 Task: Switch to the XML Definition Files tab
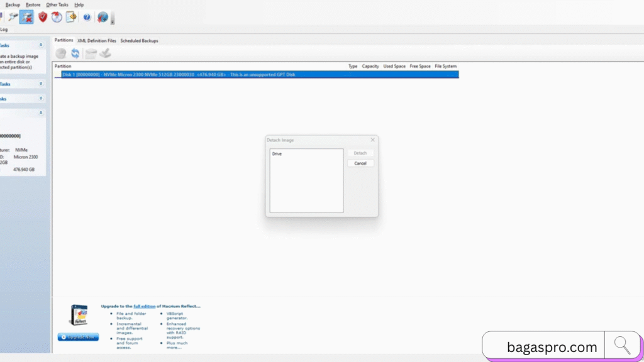(x=96, y=40)
